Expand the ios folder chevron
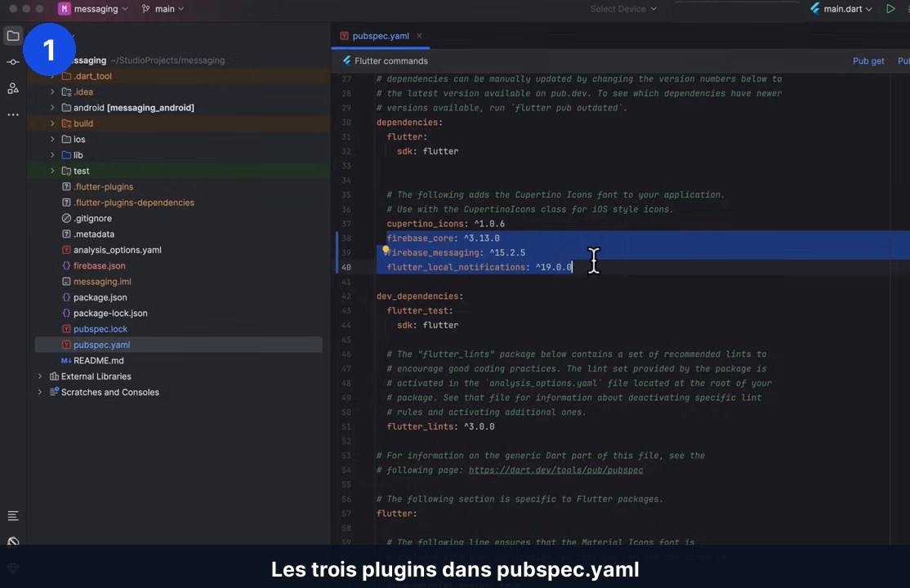 [52, 140]
